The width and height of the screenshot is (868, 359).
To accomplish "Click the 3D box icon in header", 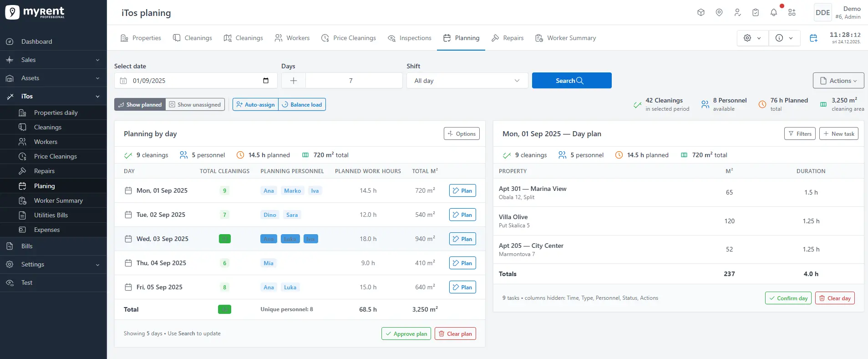I will coord(701,13).
